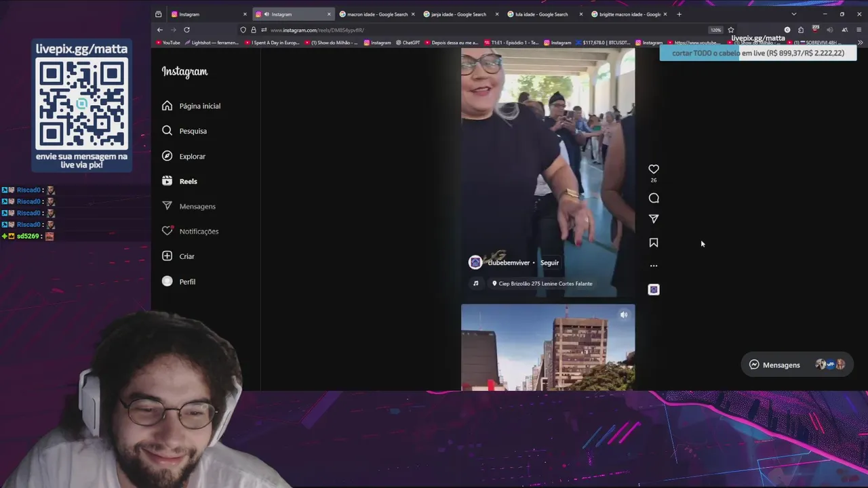Screen dimensions: 868x488
Task: Show more bookmarks with overflow chevron
Action: pos(860,43)
